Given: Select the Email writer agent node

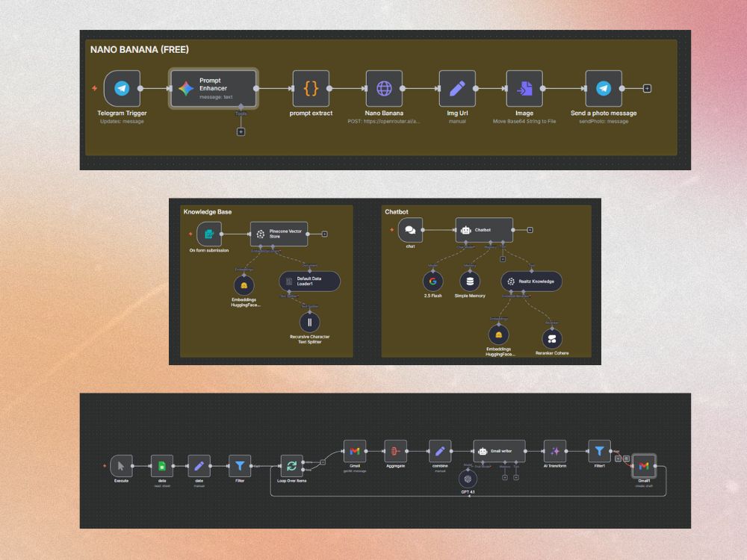Looking at the screenshot, I should pyautogui.click(x=499, y=451).
